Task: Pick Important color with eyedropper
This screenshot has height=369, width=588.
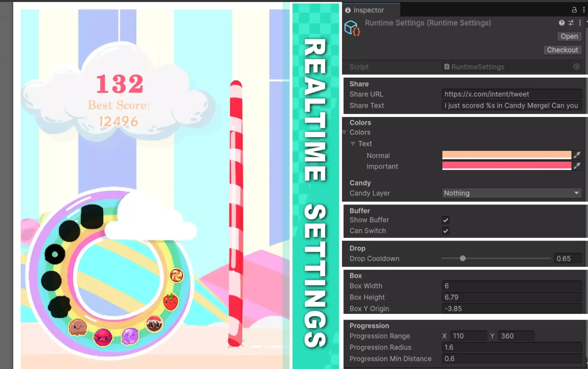Action: point(577,166)
